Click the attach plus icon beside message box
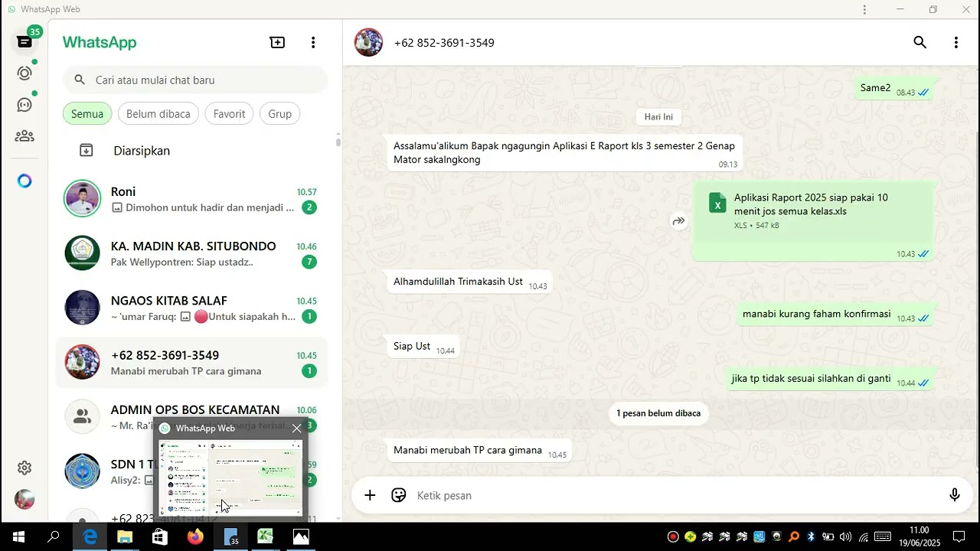 370,495
